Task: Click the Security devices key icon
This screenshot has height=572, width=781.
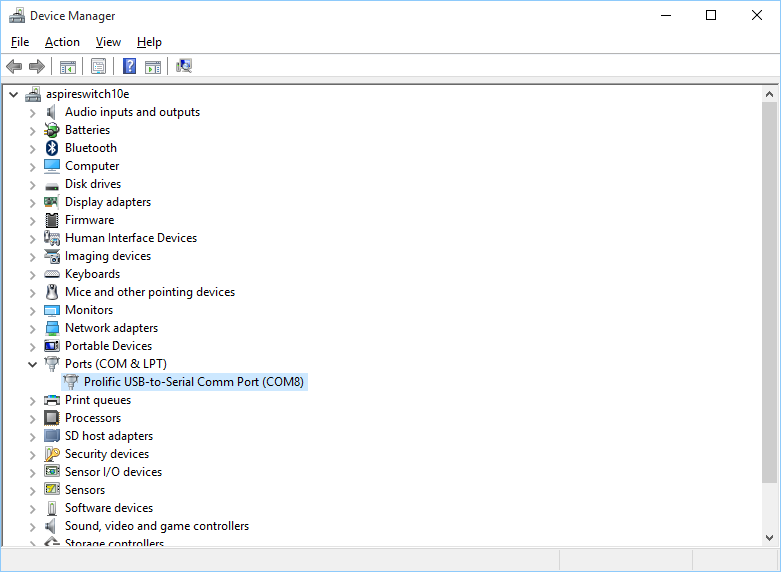Action: tap(52, 454)
